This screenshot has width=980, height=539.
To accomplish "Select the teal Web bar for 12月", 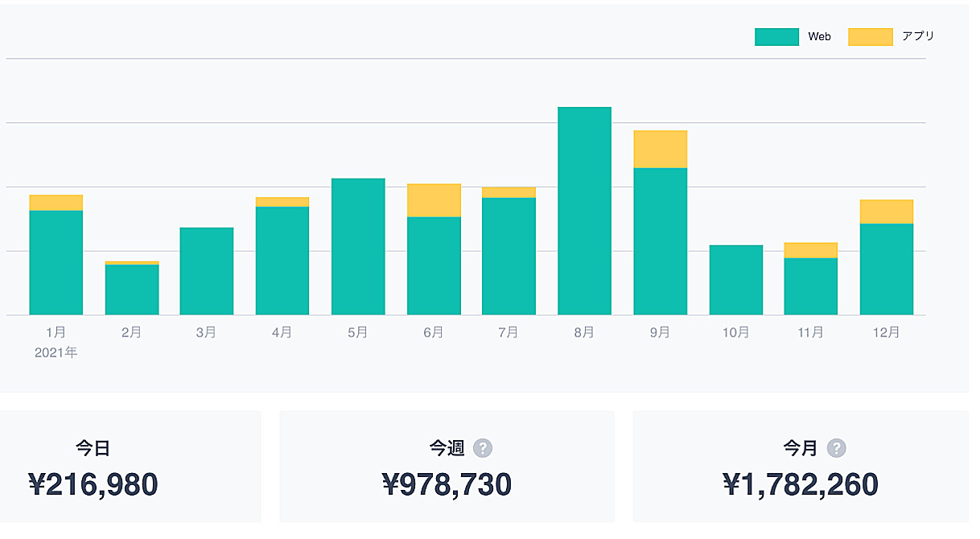I will pyautogui.click(x=887, y=269).
